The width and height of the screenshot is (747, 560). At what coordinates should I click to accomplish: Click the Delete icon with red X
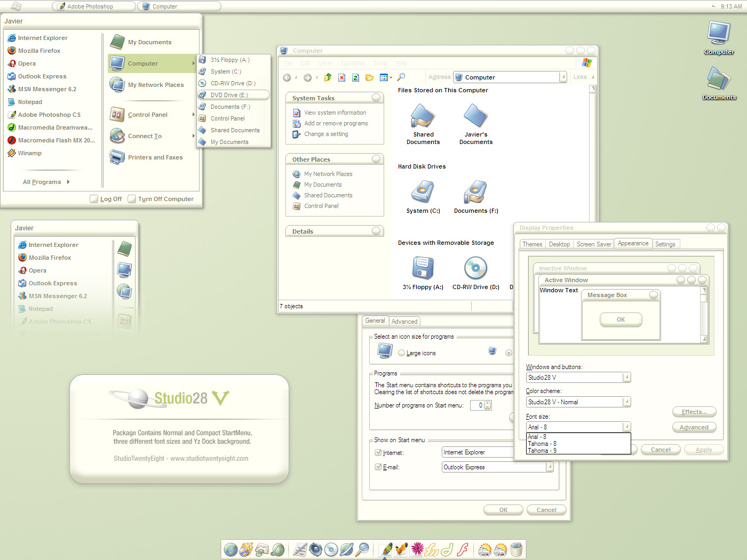[x=342, y=77]
